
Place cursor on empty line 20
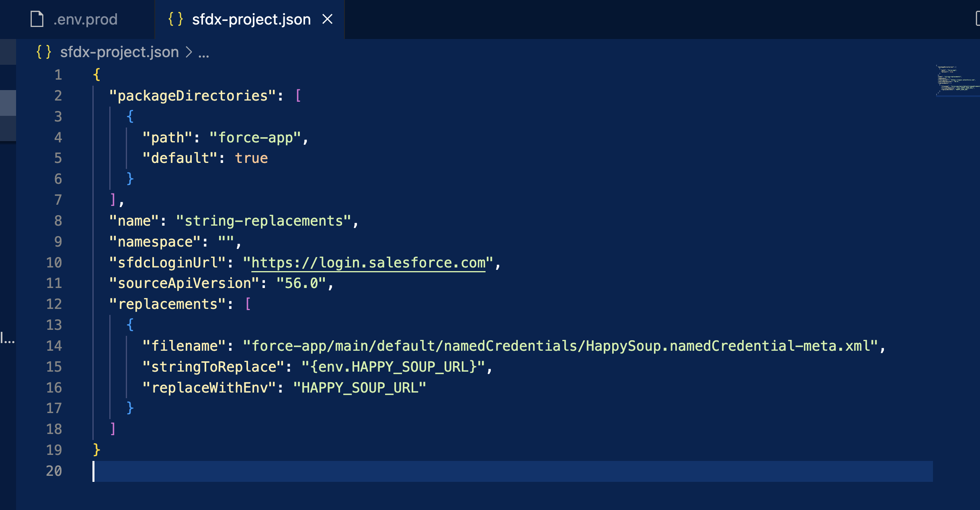click(513, 471)
